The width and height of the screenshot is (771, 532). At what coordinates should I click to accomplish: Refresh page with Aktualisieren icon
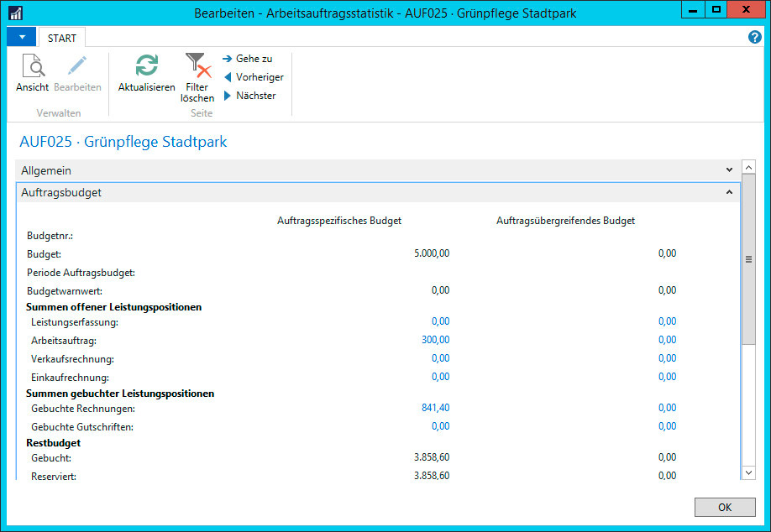click(146, 66)
